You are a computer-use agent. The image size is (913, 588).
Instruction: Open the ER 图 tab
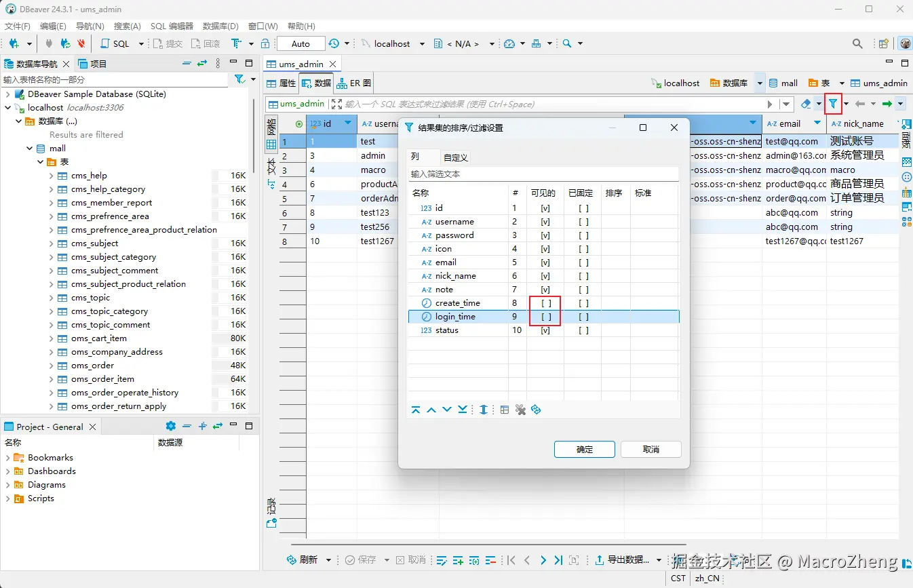[x=354, y=83]
